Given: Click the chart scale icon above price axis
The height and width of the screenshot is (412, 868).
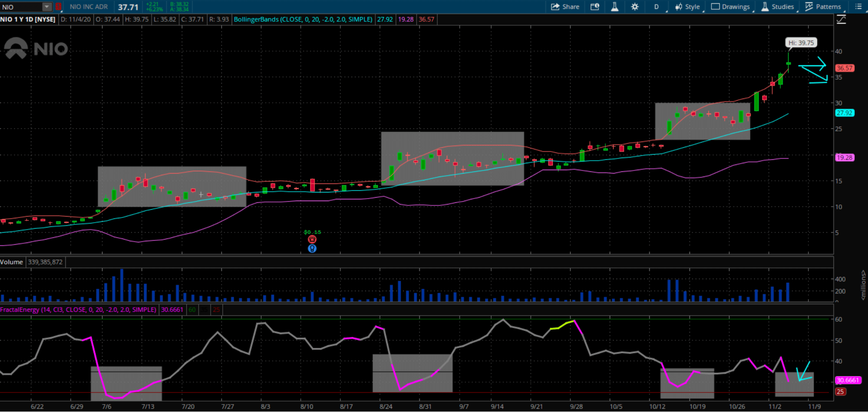Looking at the screenshot, I should (x=841, y=20).
